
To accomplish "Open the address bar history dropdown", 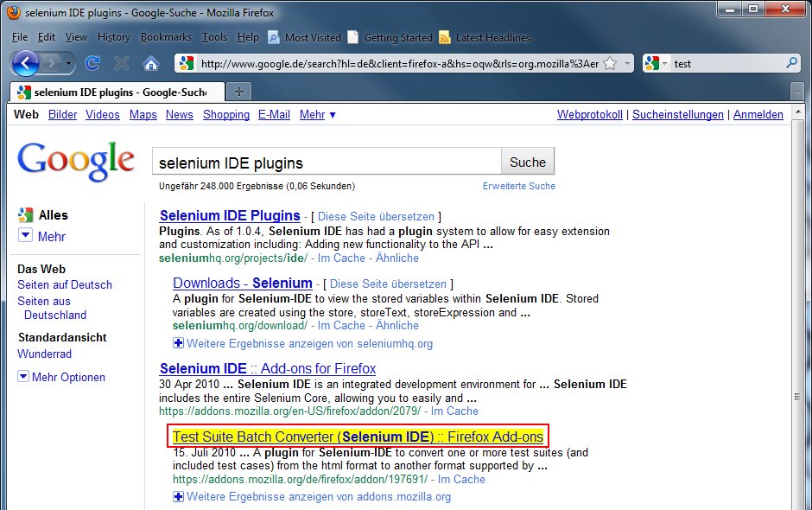I will point(627,63).
